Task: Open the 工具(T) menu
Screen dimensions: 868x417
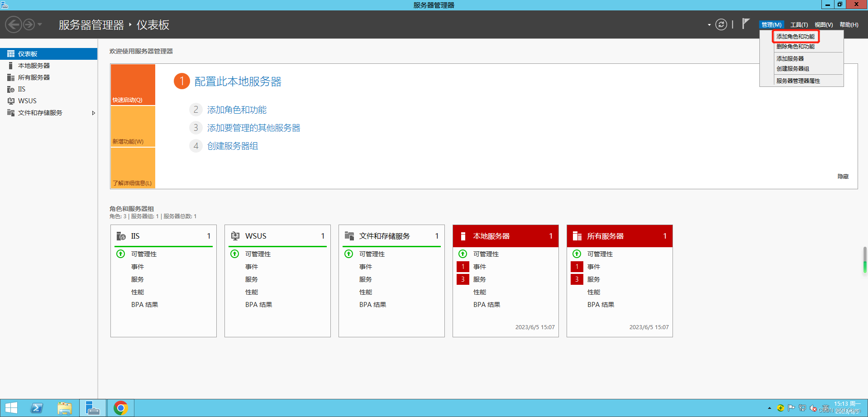Action: tap(799, 25)
